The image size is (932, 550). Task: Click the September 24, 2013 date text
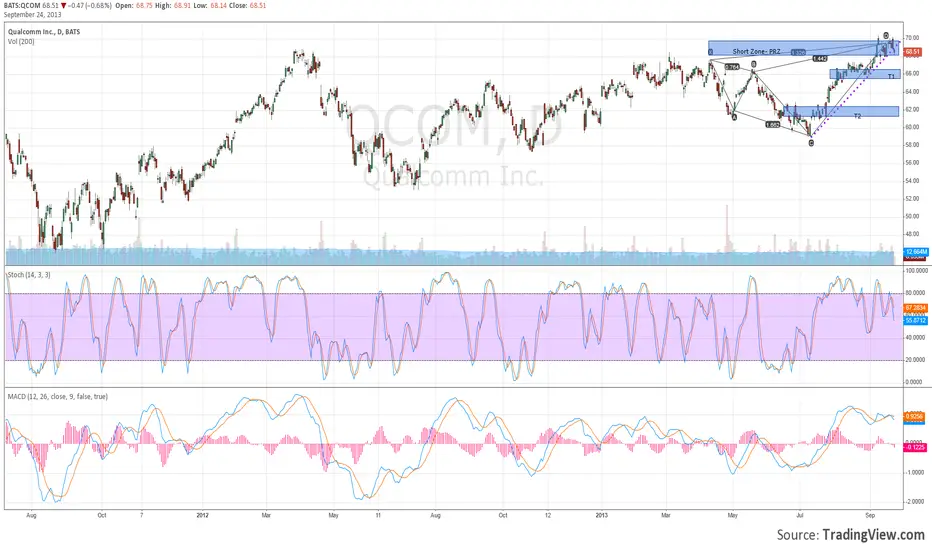32,15
